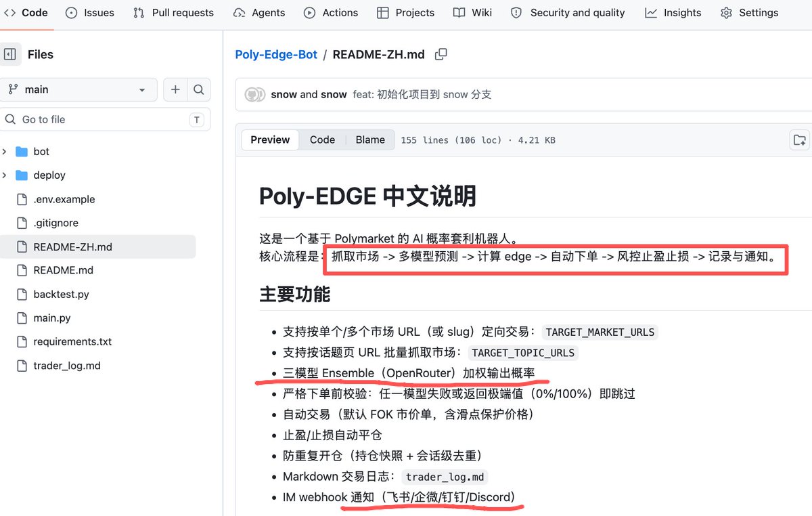The image size is (812, 516).
Task: Open the Pull requests tab
Action: (x=173, y=12)
